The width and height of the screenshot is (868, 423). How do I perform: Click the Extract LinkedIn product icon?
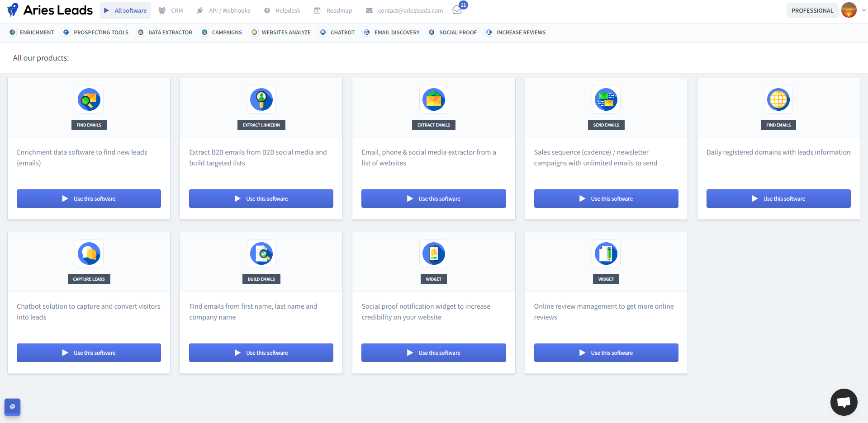(261, 99)
